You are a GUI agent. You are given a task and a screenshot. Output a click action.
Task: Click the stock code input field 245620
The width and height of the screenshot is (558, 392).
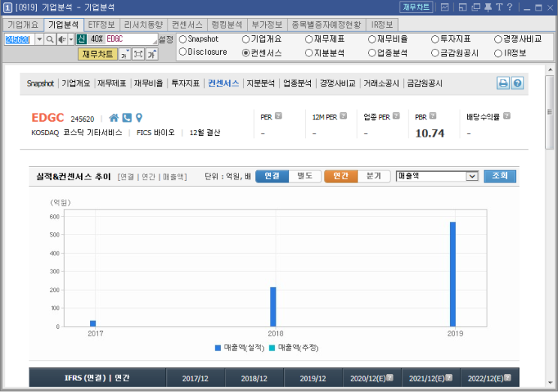20,40
